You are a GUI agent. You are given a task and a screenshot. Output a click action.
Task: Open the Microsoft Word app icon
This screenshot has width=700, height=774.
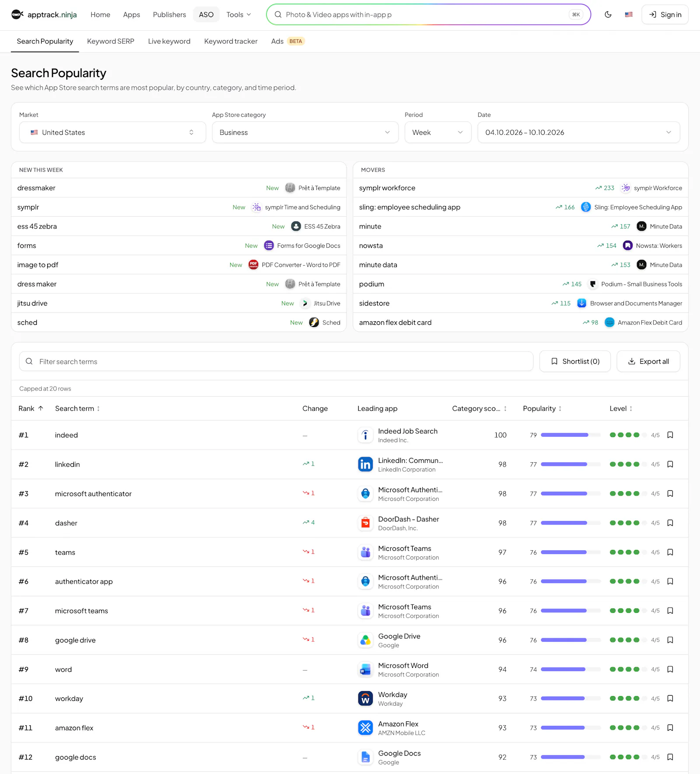point(365,669)
